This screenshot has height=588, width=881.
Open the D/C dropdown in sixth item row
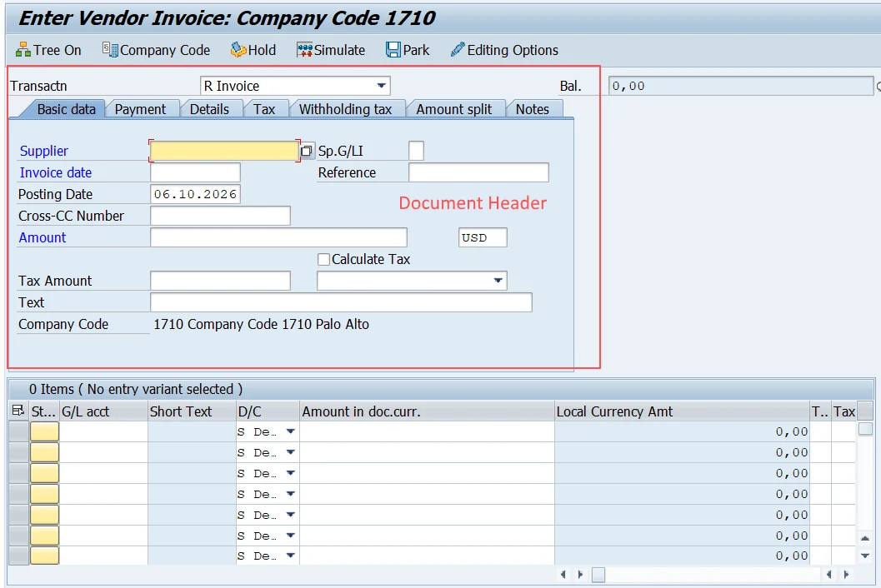pyautogui.click(x=291, y=536)
